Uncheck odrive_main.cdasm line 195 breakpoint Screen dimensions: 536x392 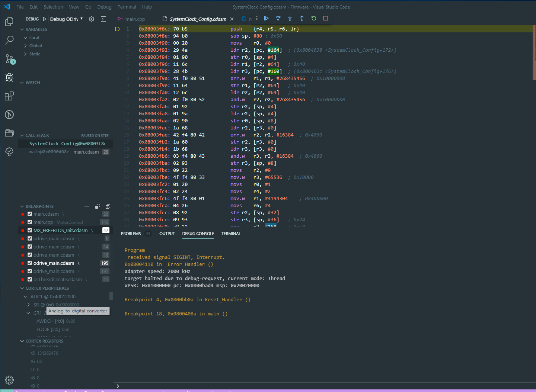(x=30, y=263)
